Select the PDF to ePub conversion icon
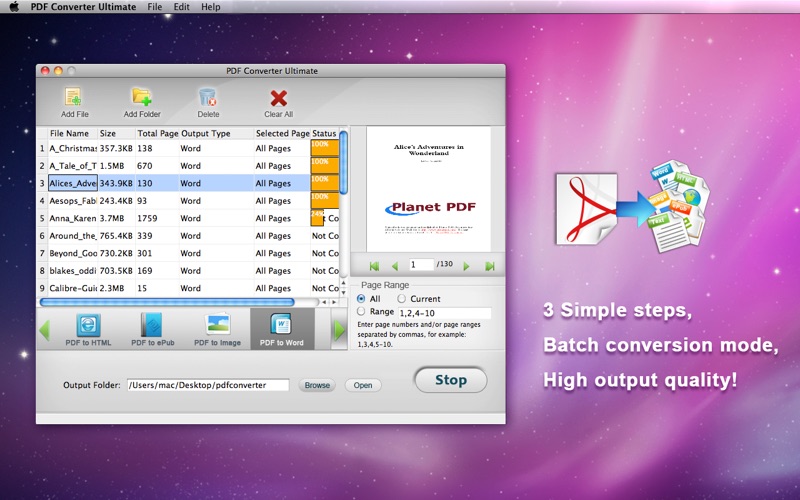The width and height of the screenshot is (800, 500). pyautogui.click(x=152, y=325)
